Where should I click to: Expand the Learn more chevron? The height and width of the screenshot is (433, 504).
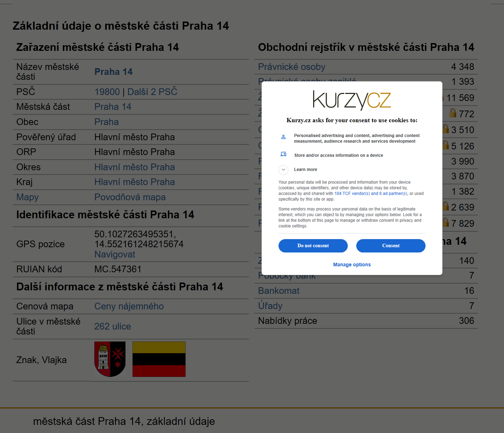pos(283,170)
